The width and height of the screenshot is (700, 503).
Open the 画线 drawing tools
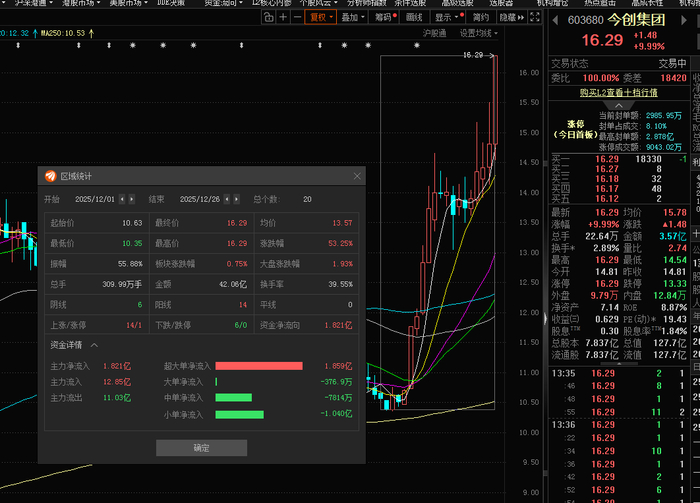414,17
